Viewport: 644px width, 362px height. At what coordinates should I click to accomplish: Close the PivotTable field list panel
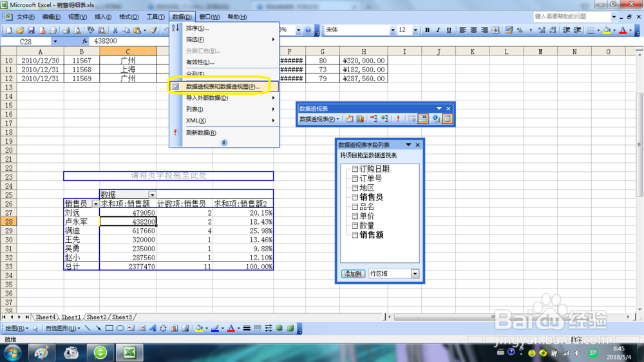coord(418,145)
